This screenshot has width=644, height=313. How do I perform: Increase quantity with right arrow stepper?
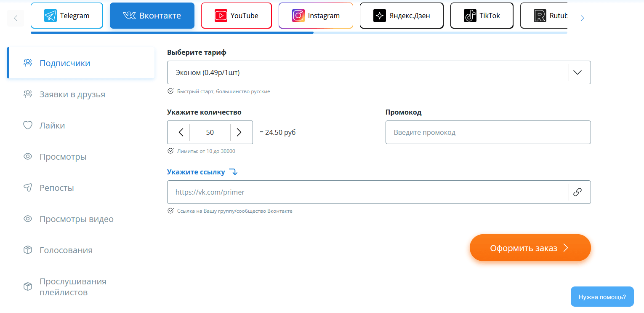point(239,132)
